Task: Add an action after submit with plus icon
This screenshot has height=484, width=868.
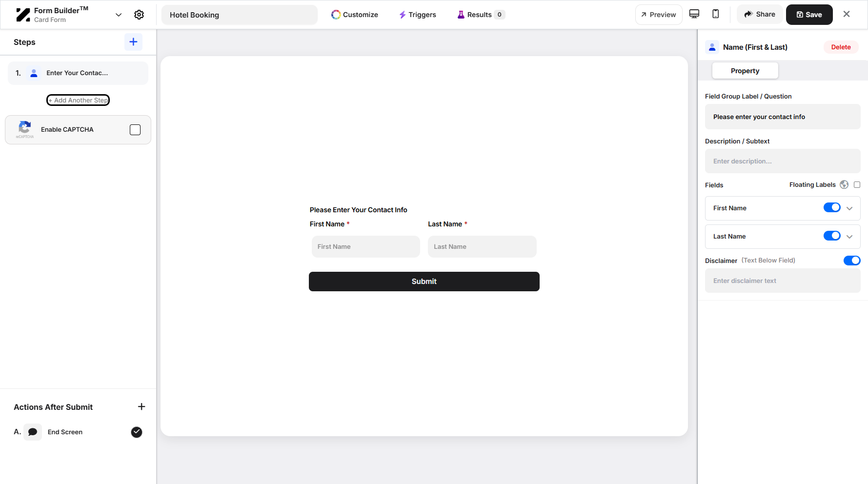Action: pyautogui.click(x=141, y=406)
